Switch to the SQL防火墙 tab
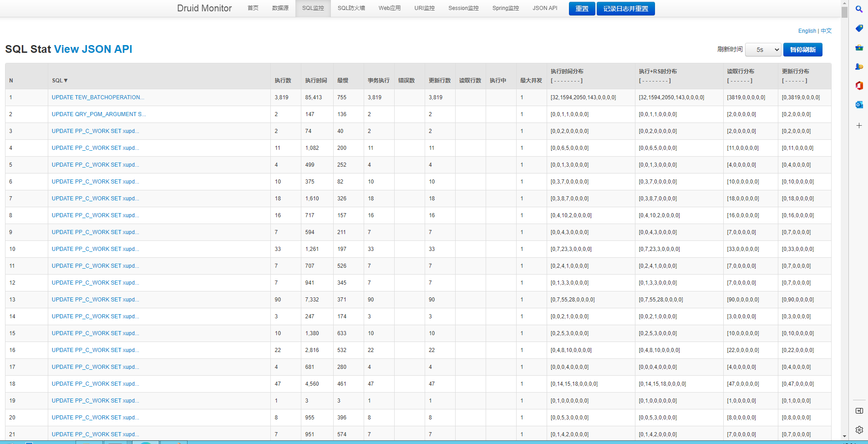The image size is (868, 444). (351, 8)
